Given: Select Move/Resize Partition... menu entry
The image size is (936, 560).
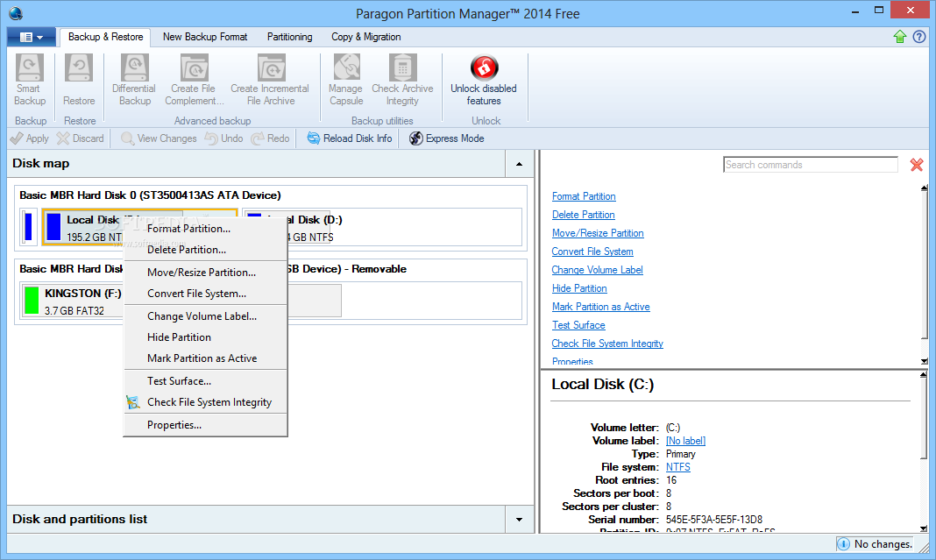Looking at the screenshot, I should (205, 273).
